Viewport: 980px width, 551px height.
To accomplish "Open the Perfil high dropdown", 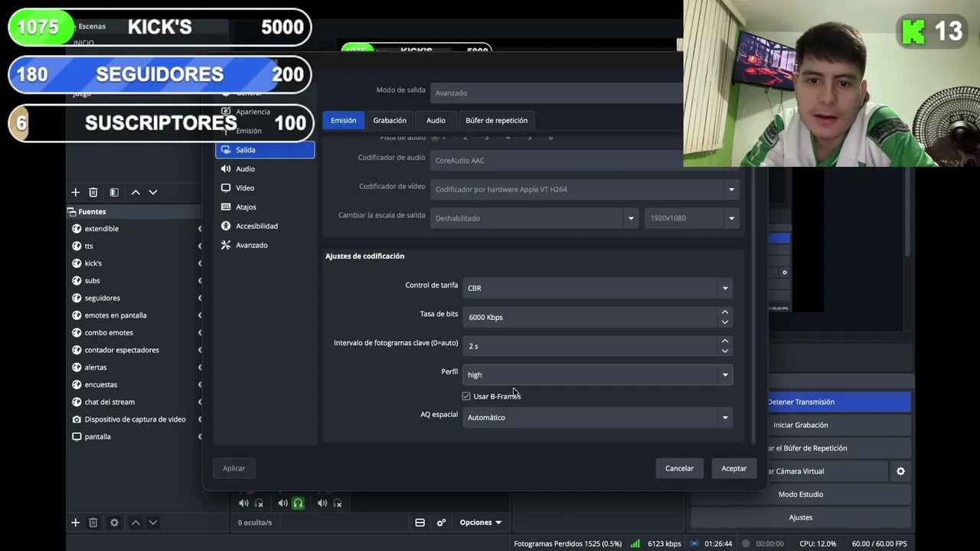I will [x=597, y=375].
